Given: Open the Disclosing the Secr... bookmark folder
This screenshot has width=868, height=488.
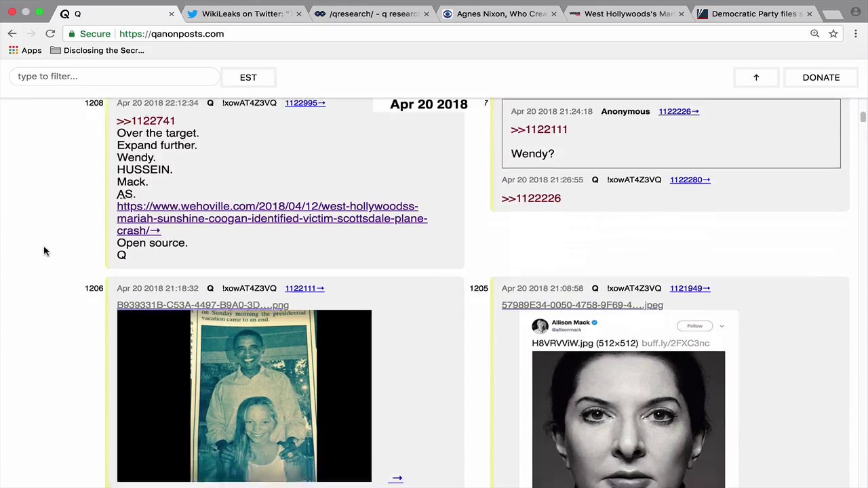Looking at the screenshot, I should click(97, 50).
